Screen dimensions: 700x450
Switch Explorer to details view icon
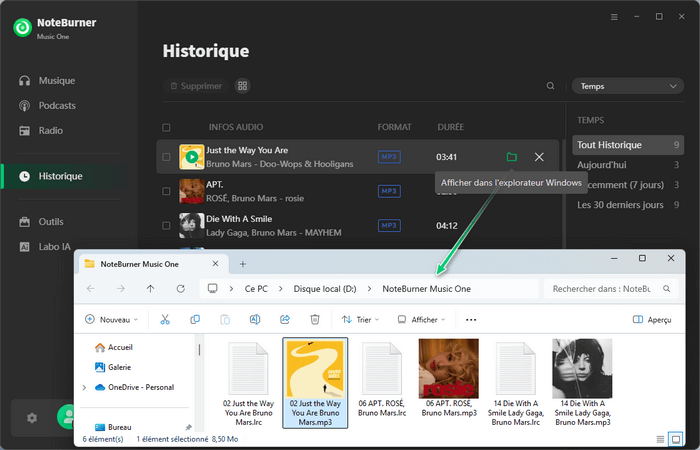coord(661,439)
